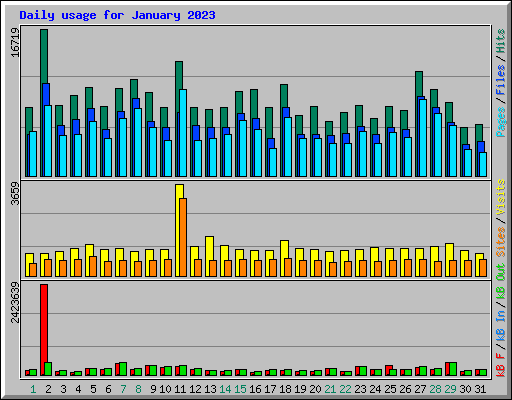Screen dimensions: 512x400
Task: Click day 7 on the x-axis
Action: point(123,389)
